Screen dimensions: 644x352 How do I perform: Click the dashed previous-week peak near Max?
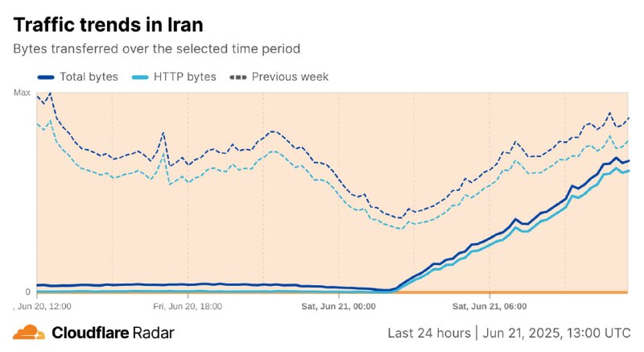50,93
